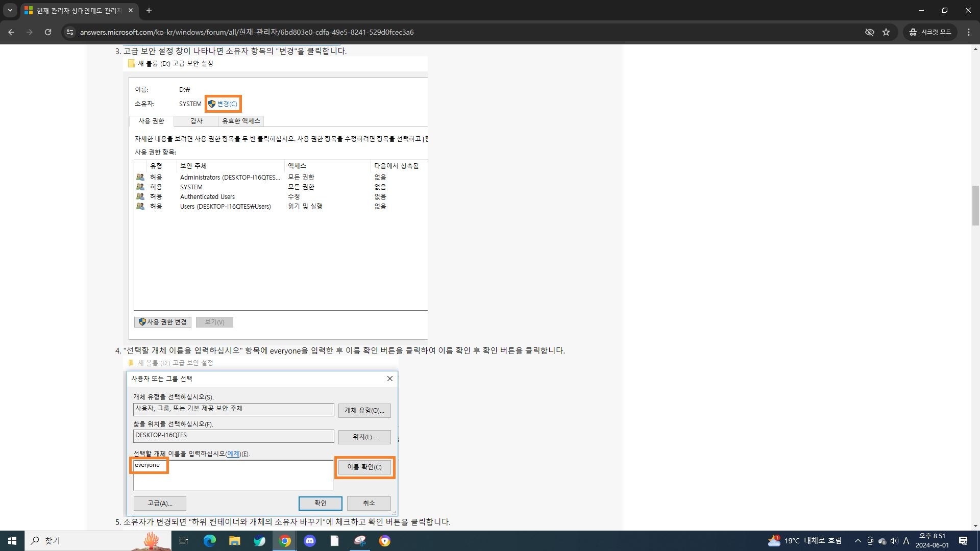Toggle the IME language indicator A
The height and width of the screenshot is (551, 980).
(x=906, y=541)
